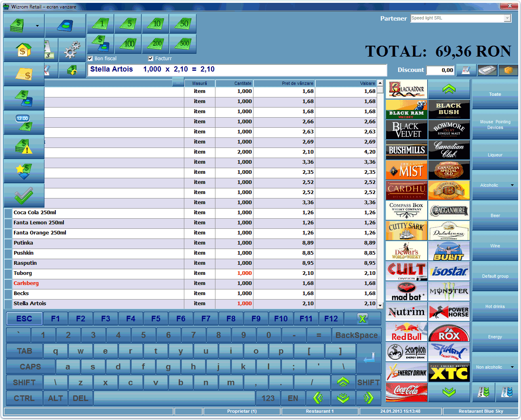Toggle the 123 numeric keyboard mode
Image resolution: width=521 pixels, height=420 pixels.
click(268, 398)
